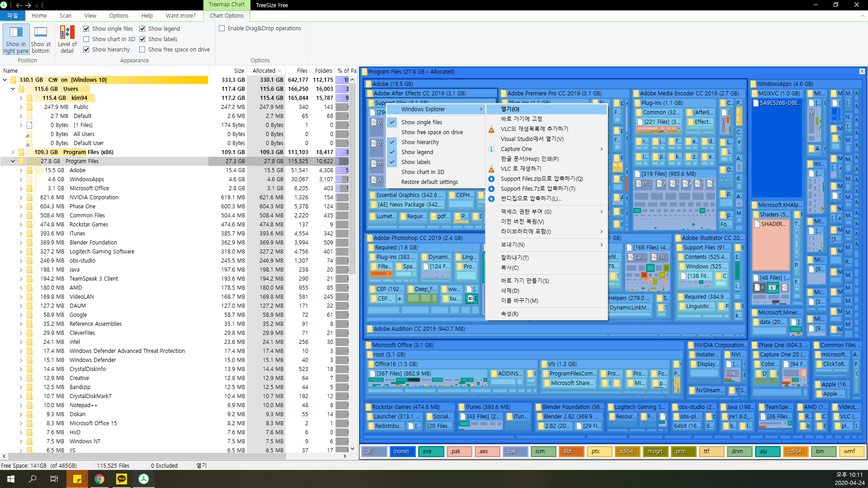Close the treemap chart pane
The width and height of the screenshot is (868, 488).
[862, 71]
